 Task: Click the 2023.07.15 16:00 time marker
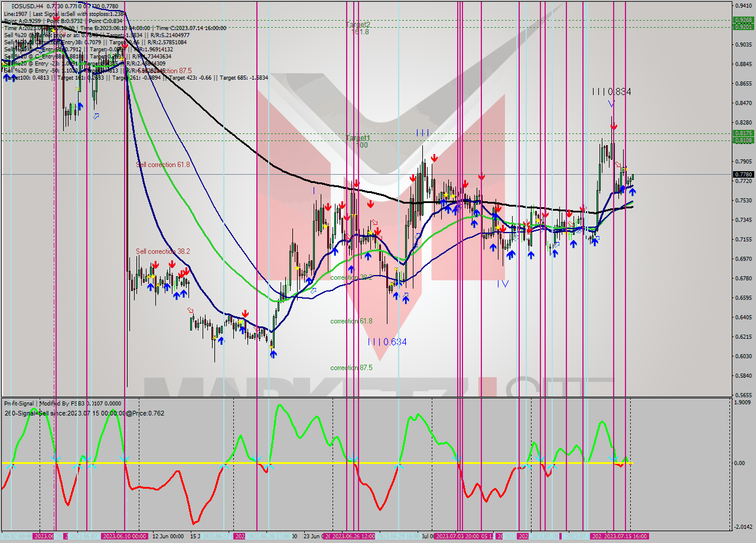[x=625, y=537]
